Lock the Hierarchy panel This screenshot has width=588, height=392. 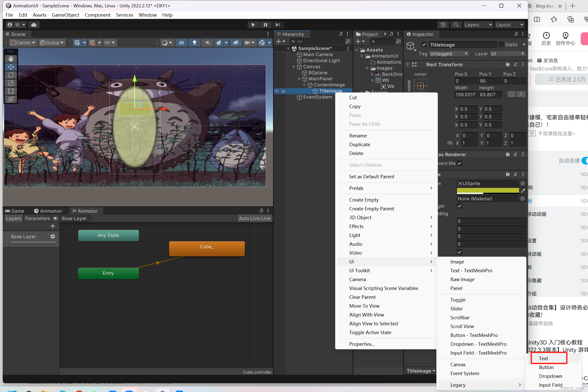coord(341,34)
